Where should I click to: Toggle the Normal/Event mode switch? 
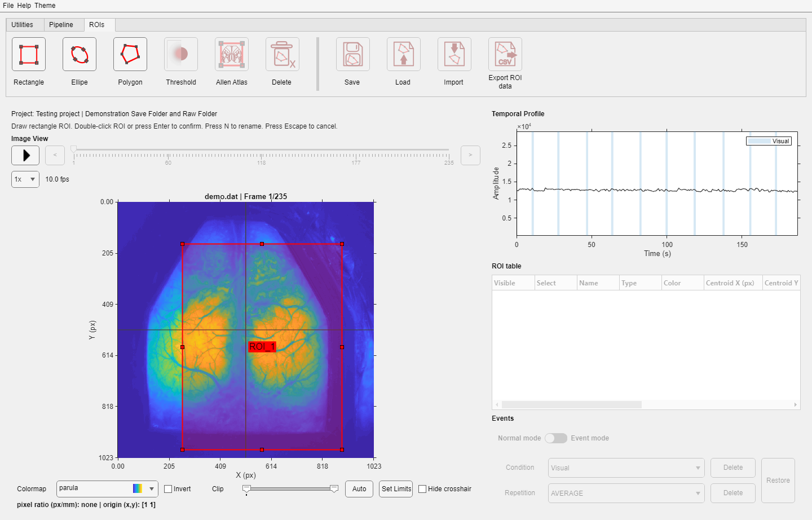[556, 438]
